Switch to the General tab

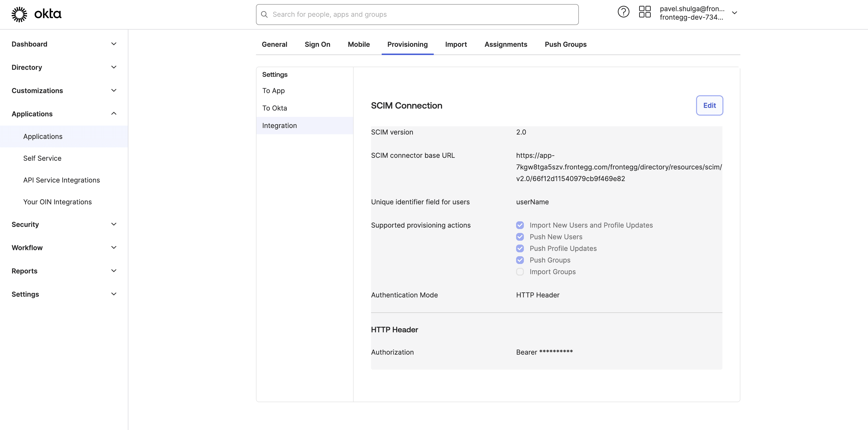coord(274,44)
